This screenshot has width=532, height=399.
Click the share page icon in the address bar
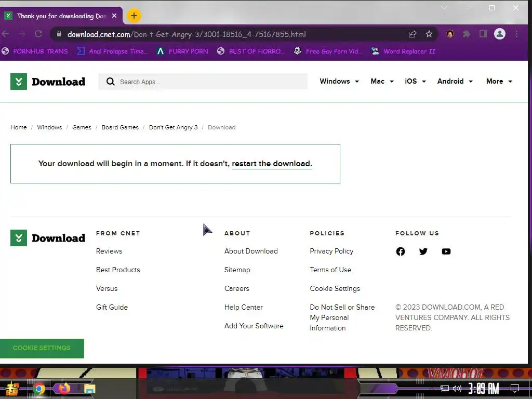(x=412, y=34)
